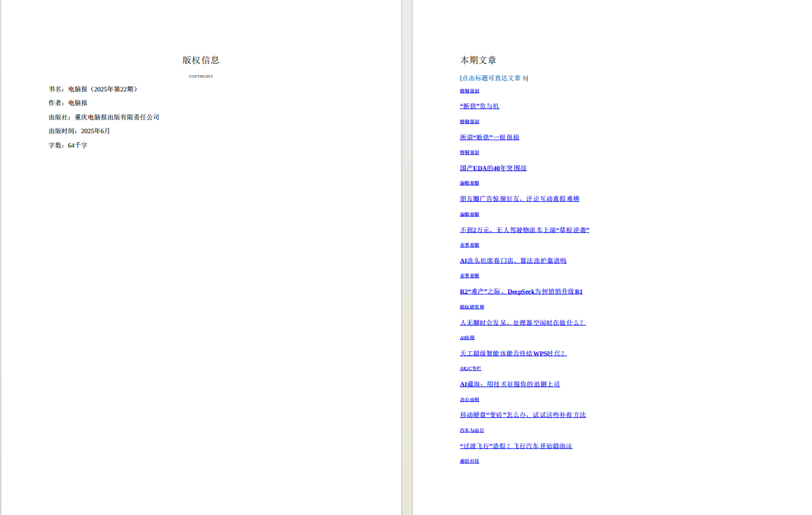
Task: Click the 版权信息 heading
Action: pos(201,60)
